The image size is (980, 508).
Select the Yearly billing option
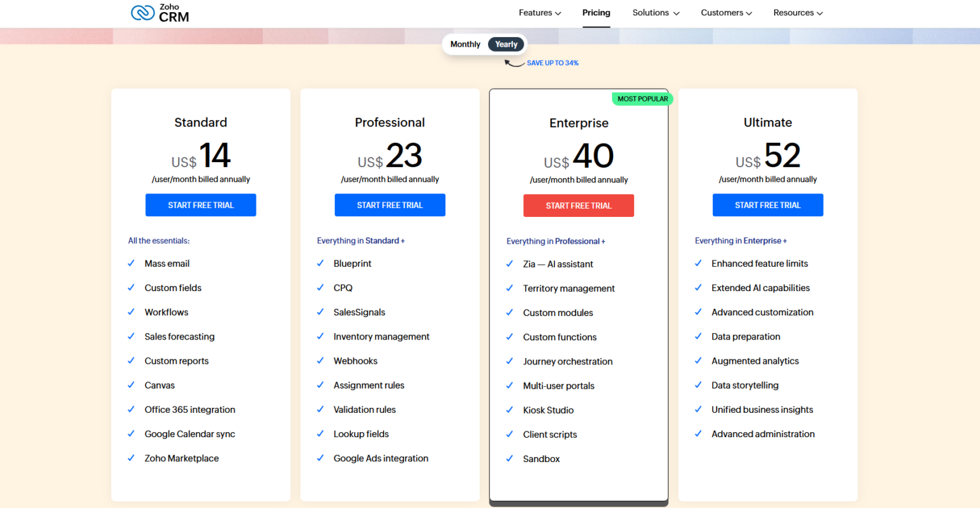coord(505,44)
